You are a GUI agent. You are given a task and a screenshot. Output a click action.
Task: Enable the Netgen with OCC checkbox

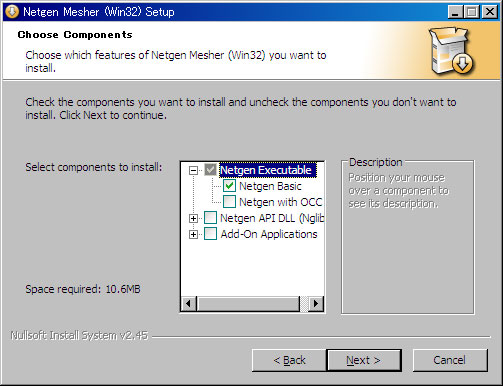pyautogui.click(x=229, y=202)
